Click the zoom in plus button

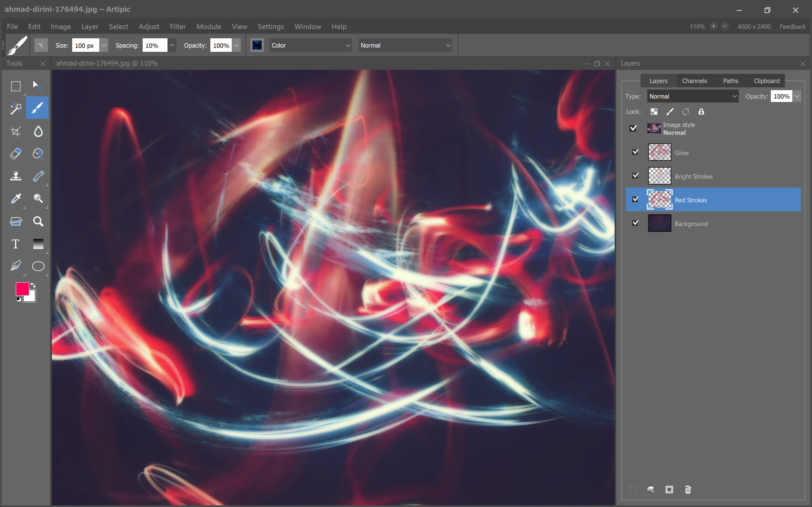pyautogui.click(x=713, y=26)
